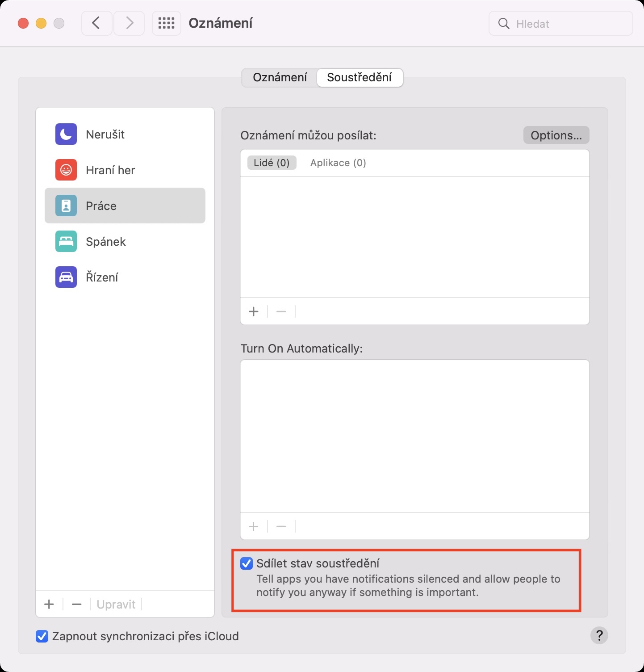Open the Options... button
Viewport: 644px width, 672px height.
(x=556, y=135)
